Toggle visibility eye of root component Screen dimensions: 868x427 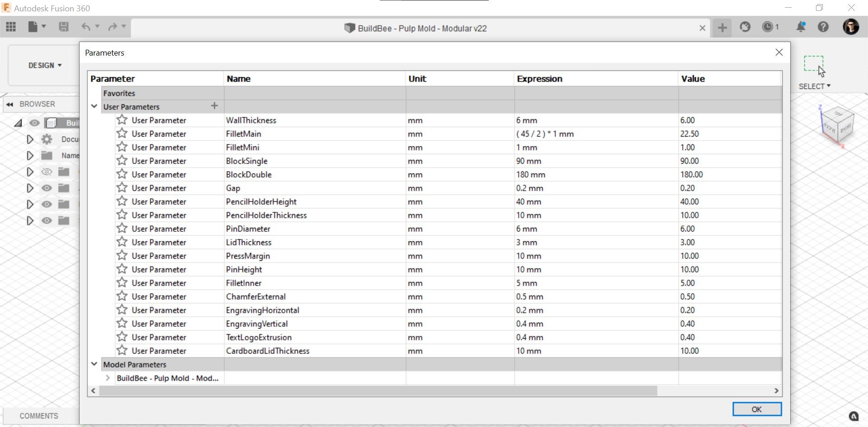click(34, 123)
